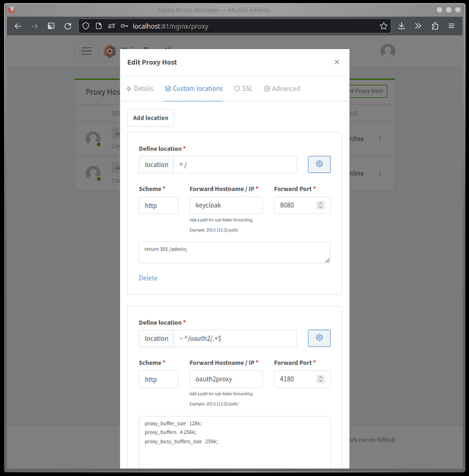The height and width of the screenshot is (476, 469).
Task: Open the Advanced tab
Action: 282,89
